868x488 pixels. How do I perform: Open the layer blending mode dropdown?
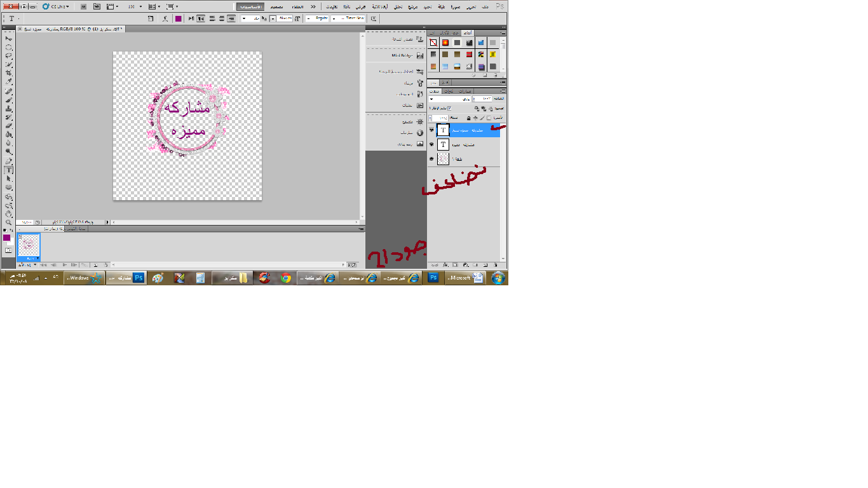point(450,99)
